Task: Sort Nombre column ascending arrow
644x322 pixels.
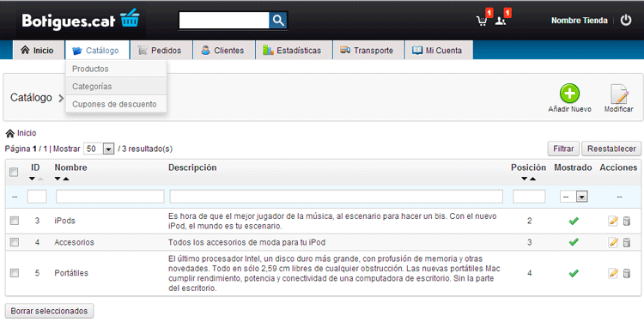Action: click(66, 179)
